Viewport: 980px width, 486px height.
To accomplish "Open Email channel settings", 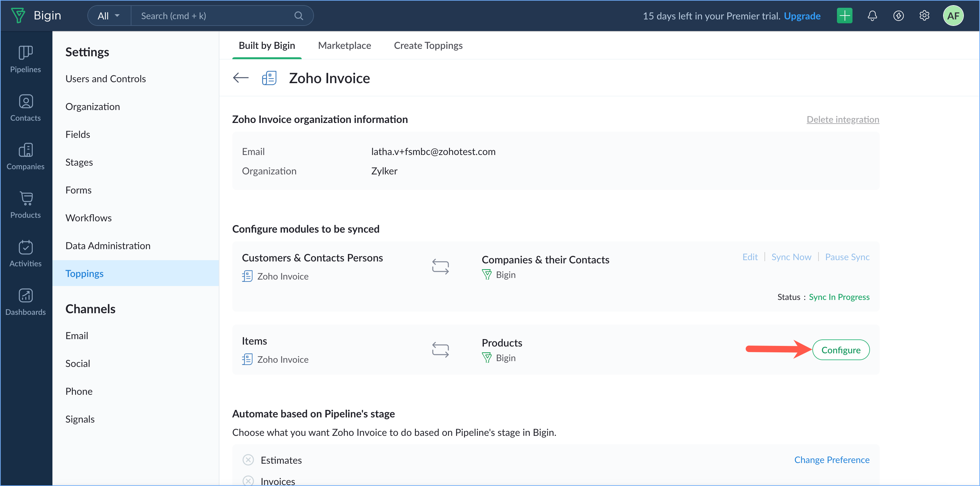I will 76,336.
